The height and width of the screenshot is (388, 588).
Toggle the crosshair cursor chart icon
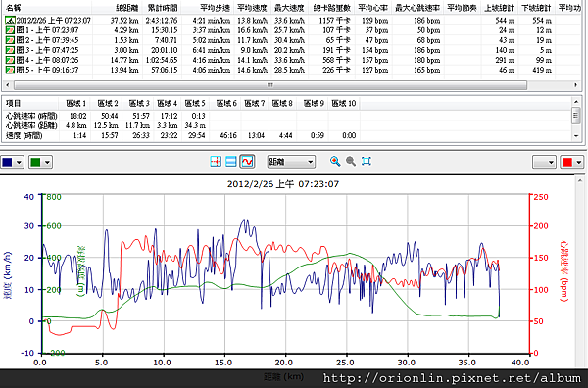click(216, 162)
